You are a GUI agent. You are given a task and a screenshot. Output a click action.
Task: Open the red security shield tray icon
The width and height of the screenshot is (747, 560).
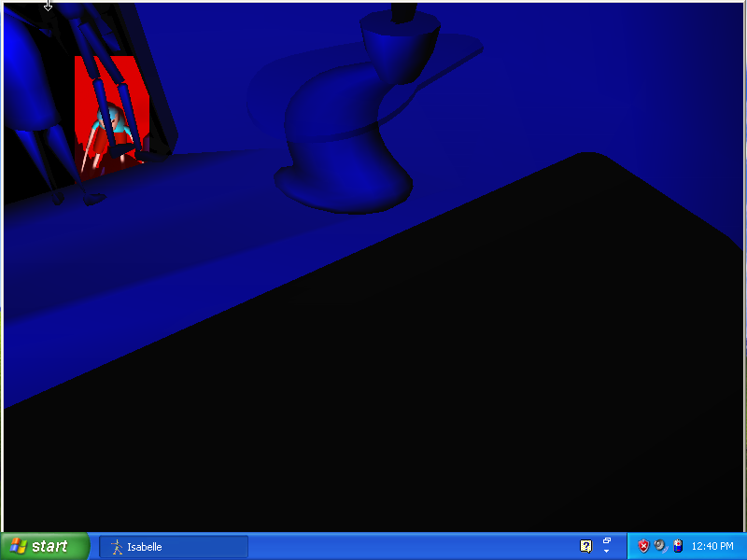tap(643, 546)
